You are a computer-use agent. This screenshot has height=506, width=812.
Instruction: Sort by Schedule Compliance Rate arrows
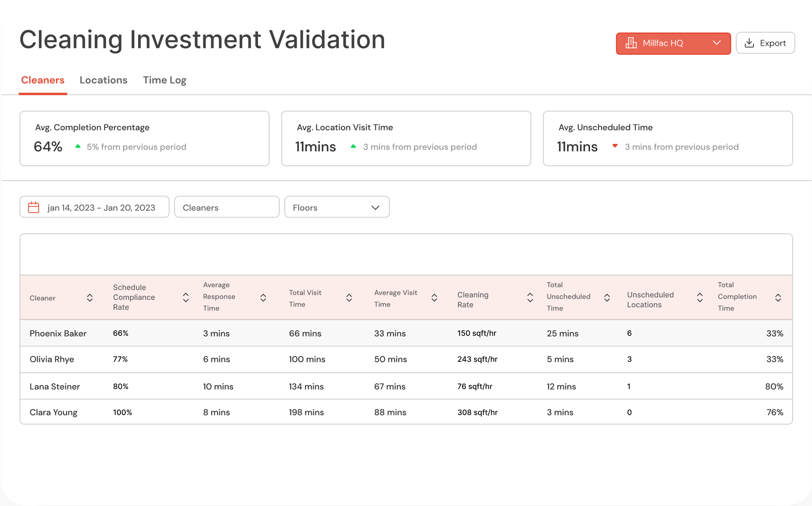(x=186, y=298)
